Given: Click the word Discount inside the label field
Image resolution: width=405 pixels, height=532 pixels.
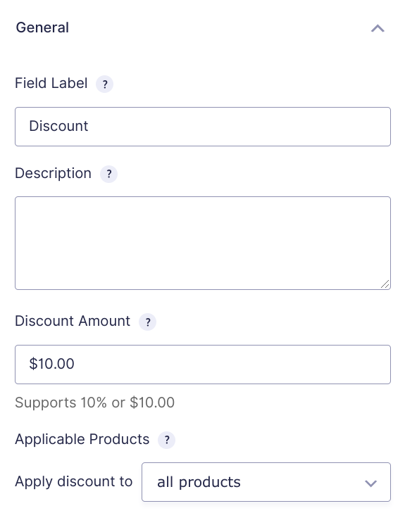Looking at the screenshot, I should click(x=58, y=126).
